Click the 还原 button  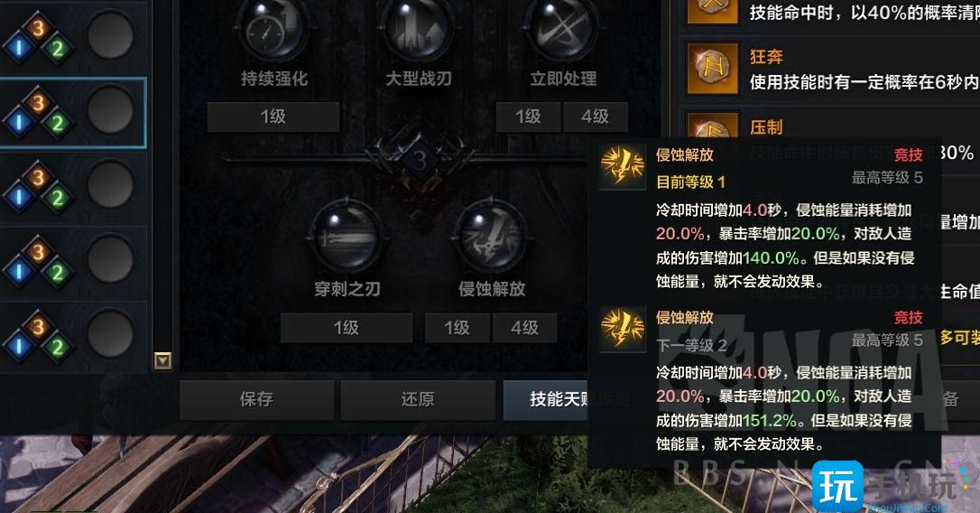click(418, 399)
